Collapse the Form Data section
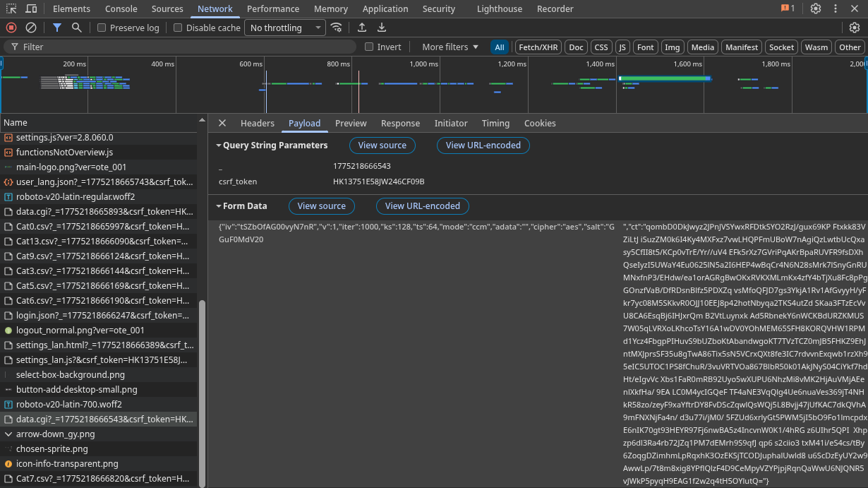Image resolution: width=868 pixels, height=488 pixels. click(219, 206)
